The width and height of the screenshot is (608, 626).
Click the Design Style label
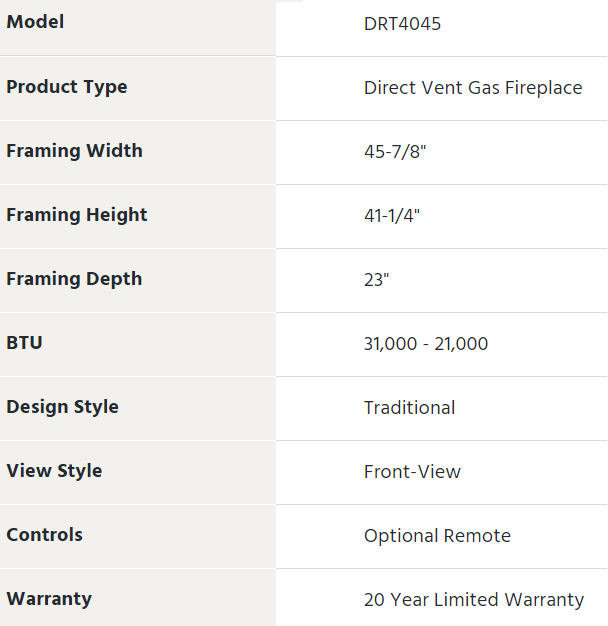(x=62, y=407)
